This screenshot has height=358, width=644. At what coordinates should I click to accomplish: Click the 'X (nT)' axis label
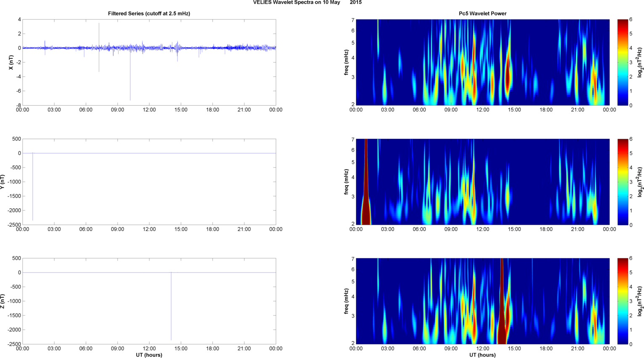pos(11,62)
